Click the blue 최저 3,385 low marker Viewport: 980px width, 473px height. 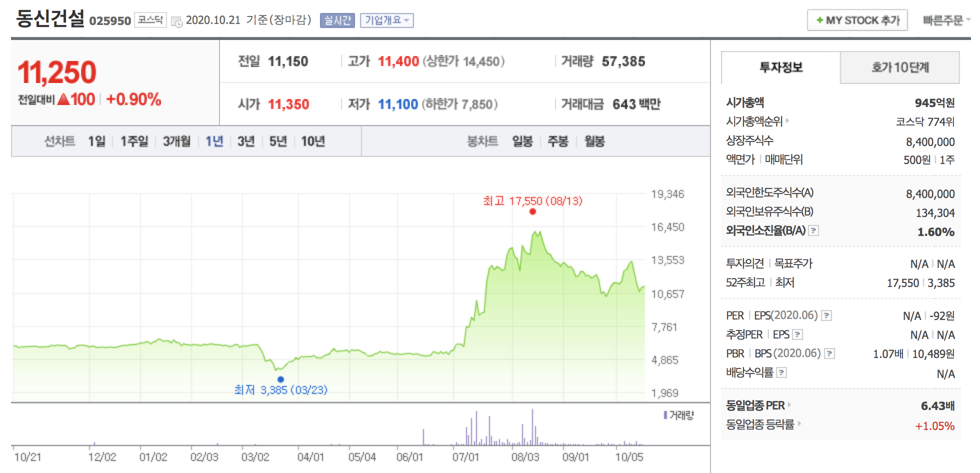[280, 379]
